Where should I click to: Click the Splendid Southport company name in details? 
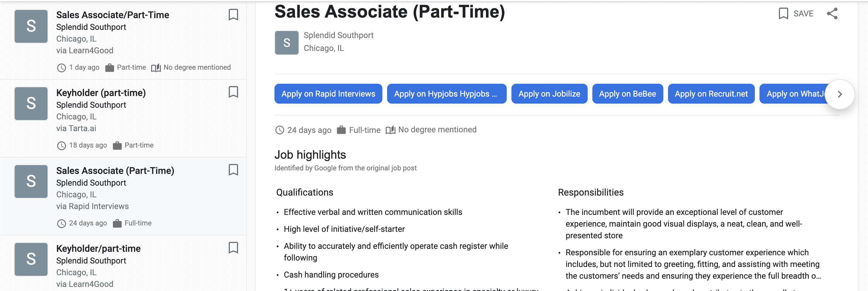coord(338,35)
